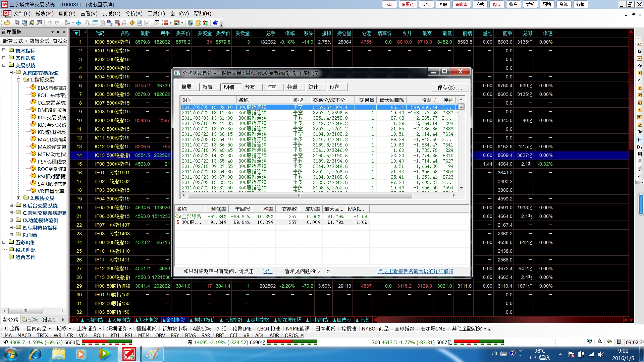
Task: Select the MA均线交易 formula item
Action: click(x=51, y=147)
